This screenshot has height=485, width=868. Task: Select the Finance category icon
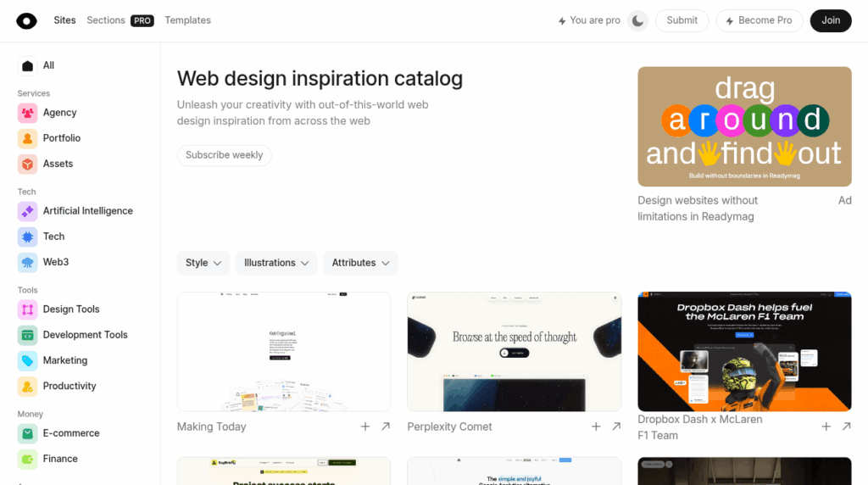[x=28, y=459]
